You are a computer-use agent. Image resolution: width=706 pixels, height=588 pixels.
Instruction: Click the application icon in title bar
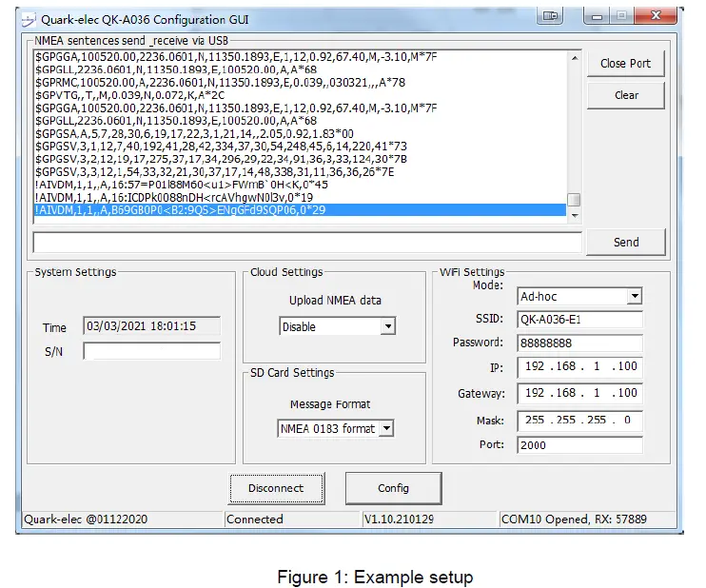[29, 20]
